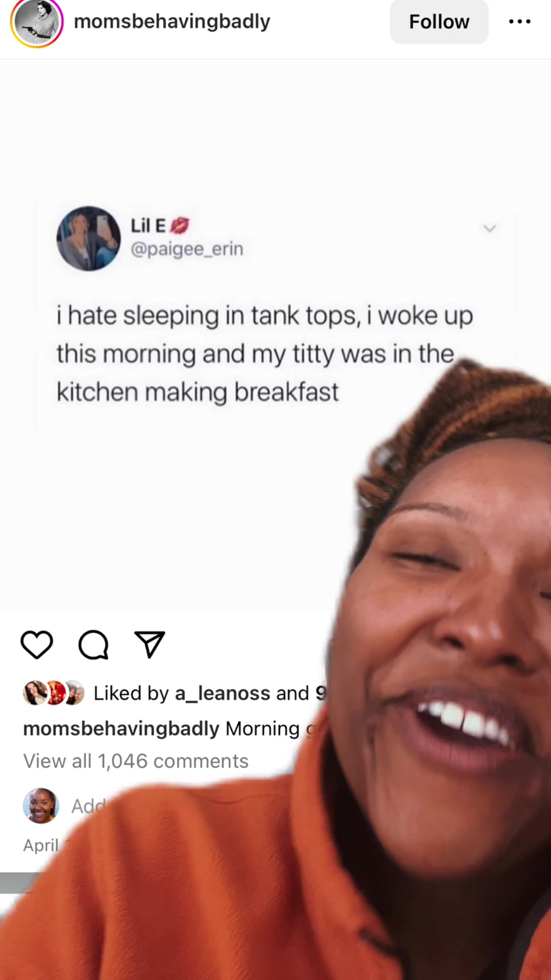Like the post with heart icon
The width and height of the screenshot is (551, 980).
[37, 645]
